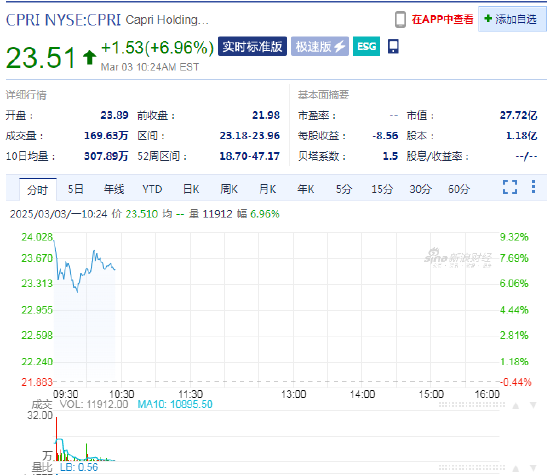This screenshot has width=550, height=475.
Task: Click the green up arrow beside price
Action: click(x=89, y=57)
